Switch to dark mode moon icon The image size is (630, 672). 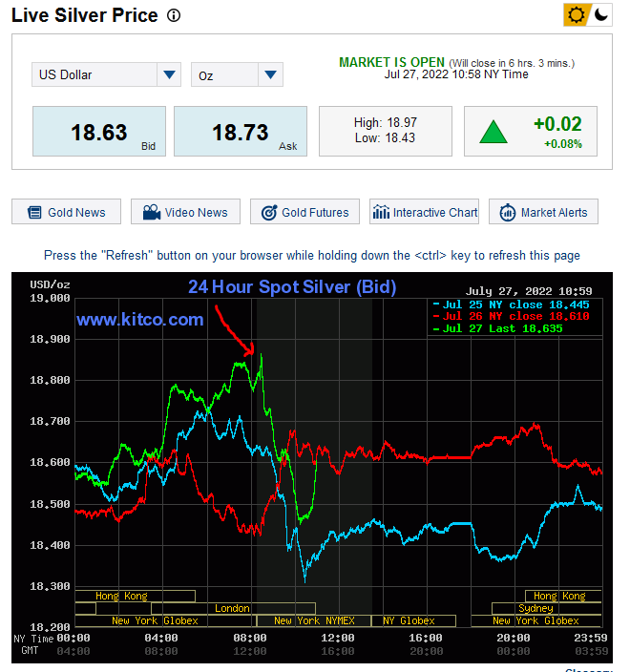coord(600,15)
